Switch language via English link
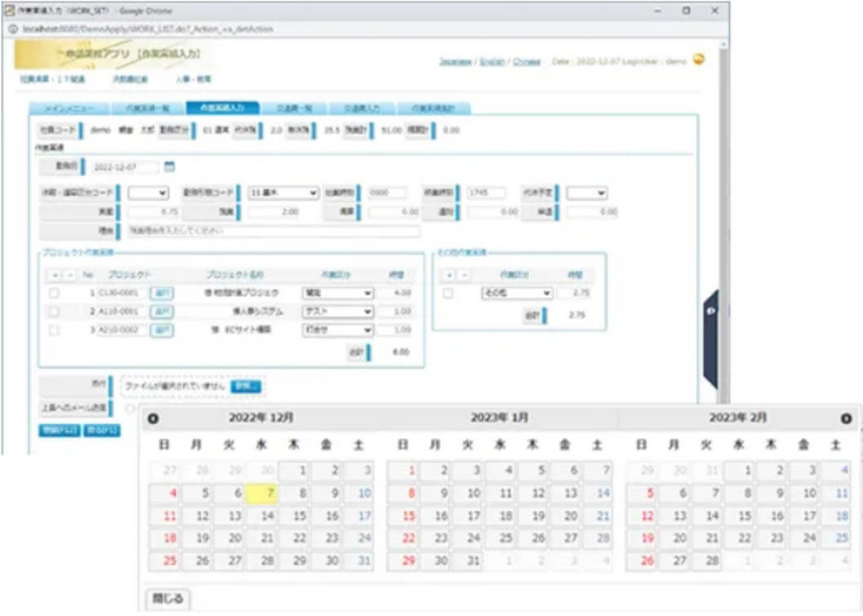Screen dimensions: 863x616 (492, 62)
